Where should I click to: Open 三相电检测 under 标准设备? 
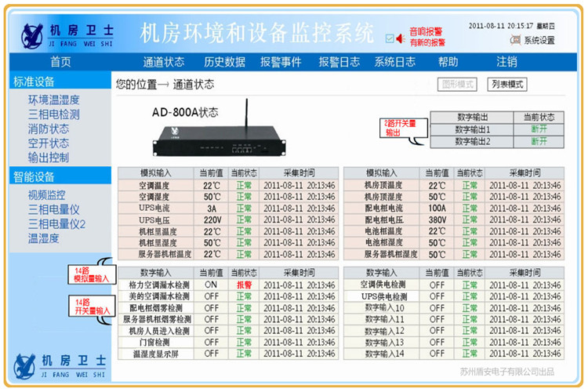point(54,114)
